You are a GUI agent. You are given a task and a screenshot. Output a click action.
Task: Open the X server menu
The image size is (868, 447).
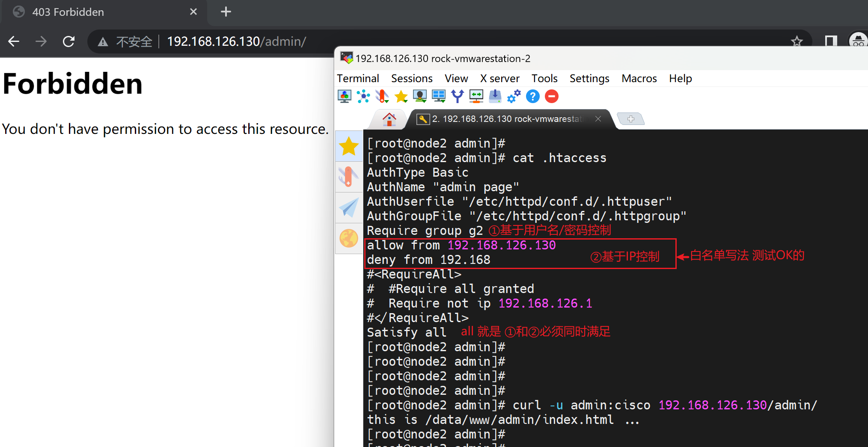point(499,78)
